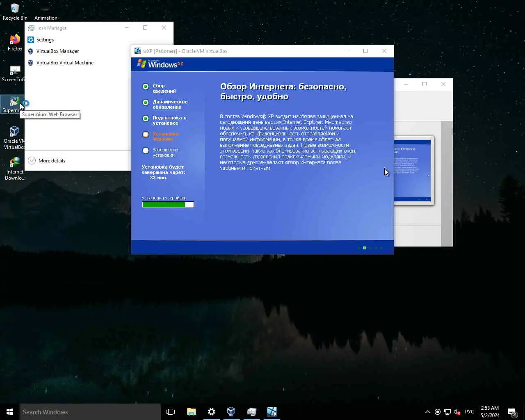
Task: Switch to VirtualBox Manager taskbar icon
Action: coord(231,412)
